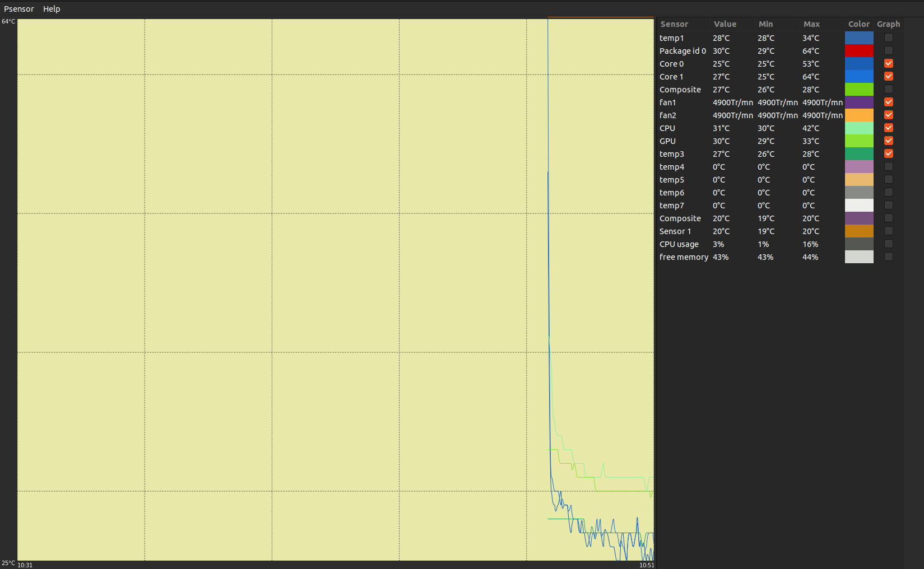Open the Psensor menu
The image size is (924, 569).
(x=18, y=9)
